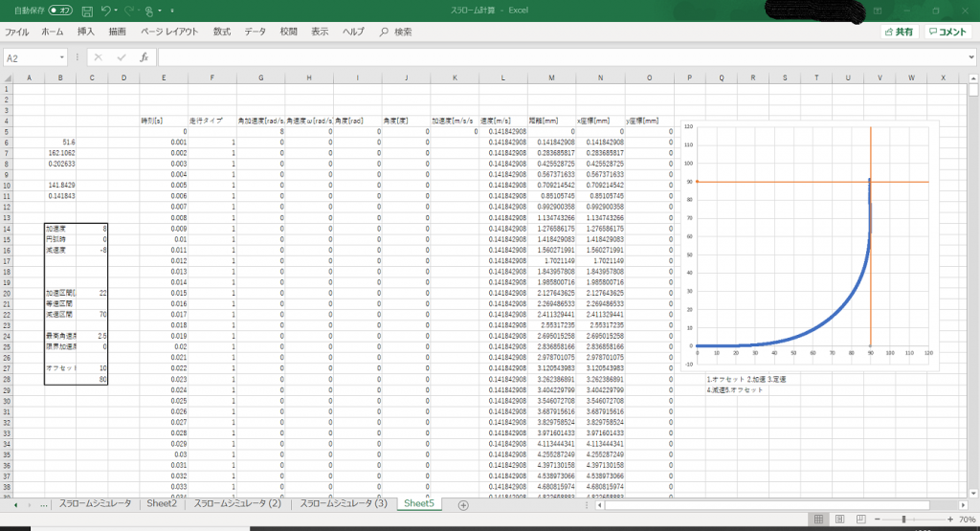980x531 pixels.
Task: Switch to the Sheet2 tab
Action: click(162, 503)
